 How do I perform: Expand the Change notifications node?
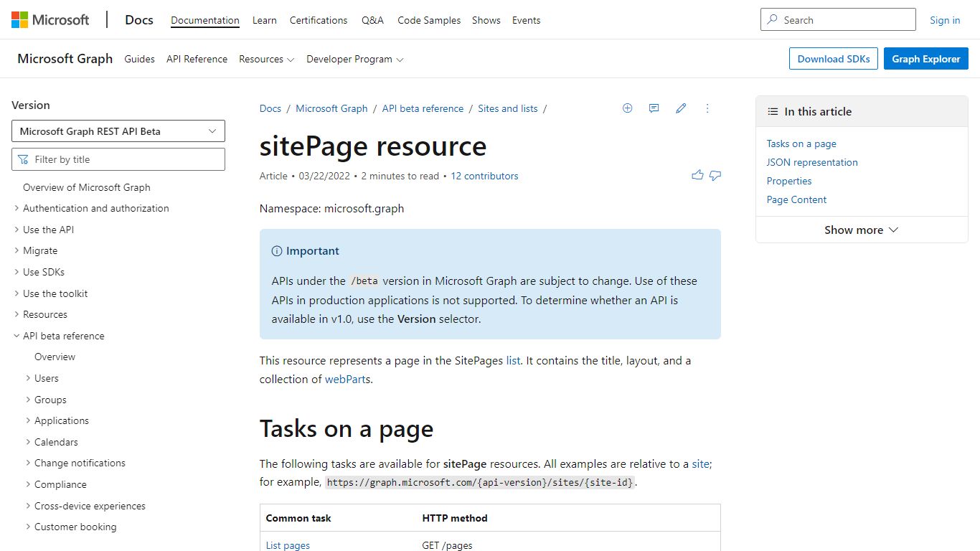click(x=28, y=463)
